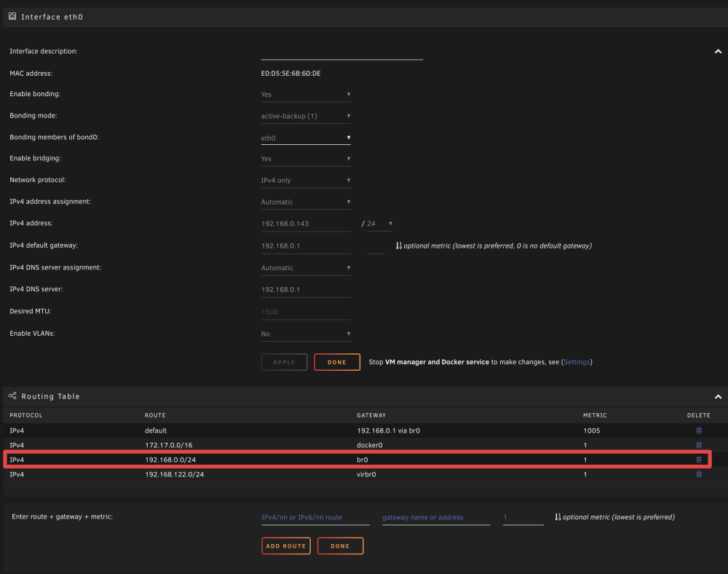Click the Add Route button
The image size is (728, 574).
(286, 546)
